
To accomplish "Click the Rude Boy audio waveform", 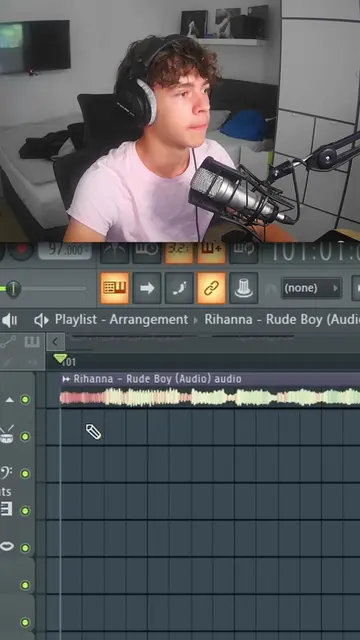I will click(x=210, y=397).
